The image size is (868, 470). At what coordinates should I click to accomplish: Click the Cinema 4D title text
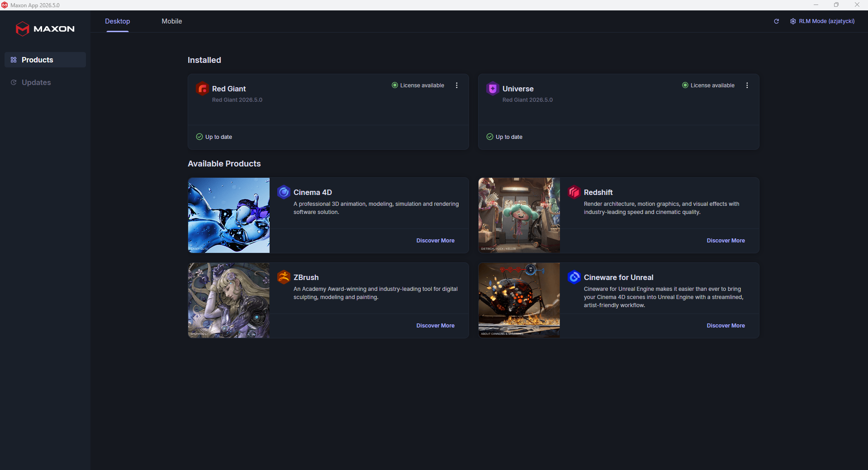tap(313, 192)
